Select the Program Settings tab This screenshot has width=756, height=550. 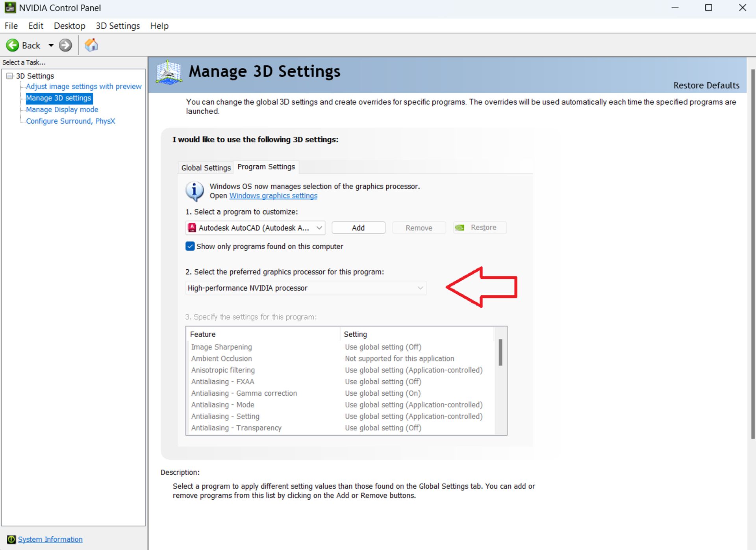coord(266,167)
